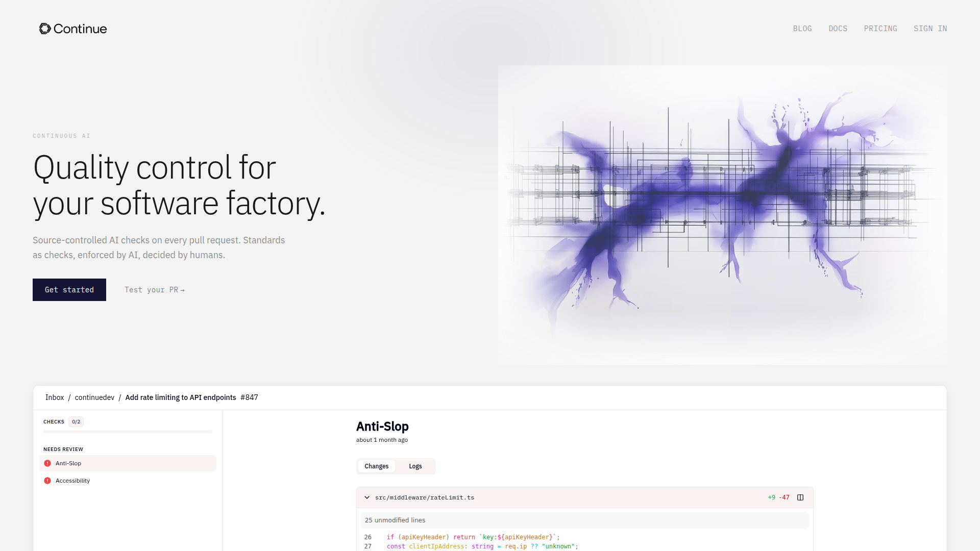
Task: Open the Blog page
Action: click(x=802, y=29)
